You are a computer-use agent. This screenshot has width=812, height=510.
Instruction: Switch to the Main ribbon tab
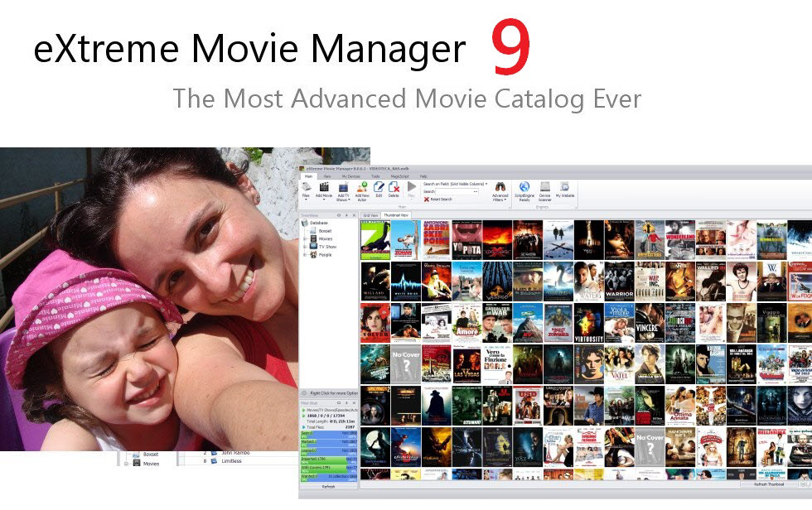308,176
